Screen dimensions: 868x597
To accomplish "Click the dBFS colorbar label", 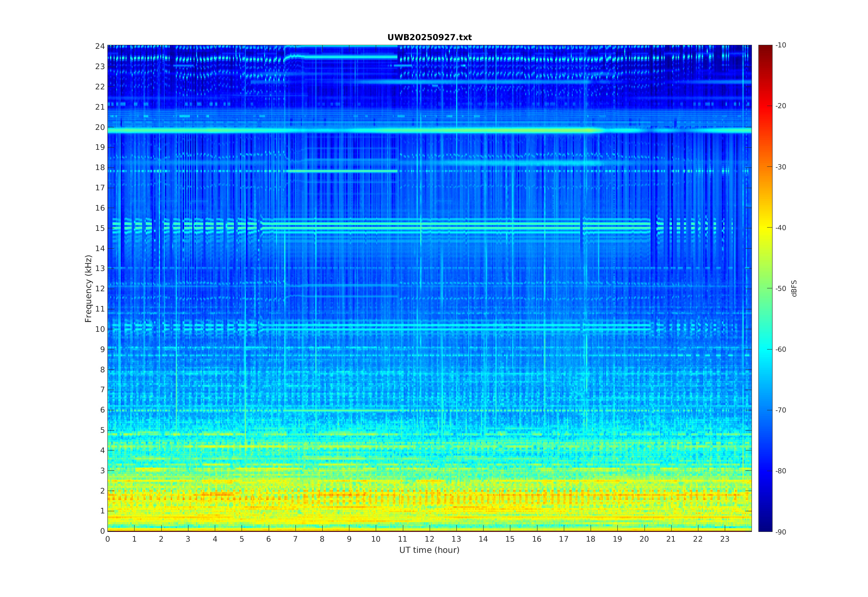I will (x=794, y=288).
